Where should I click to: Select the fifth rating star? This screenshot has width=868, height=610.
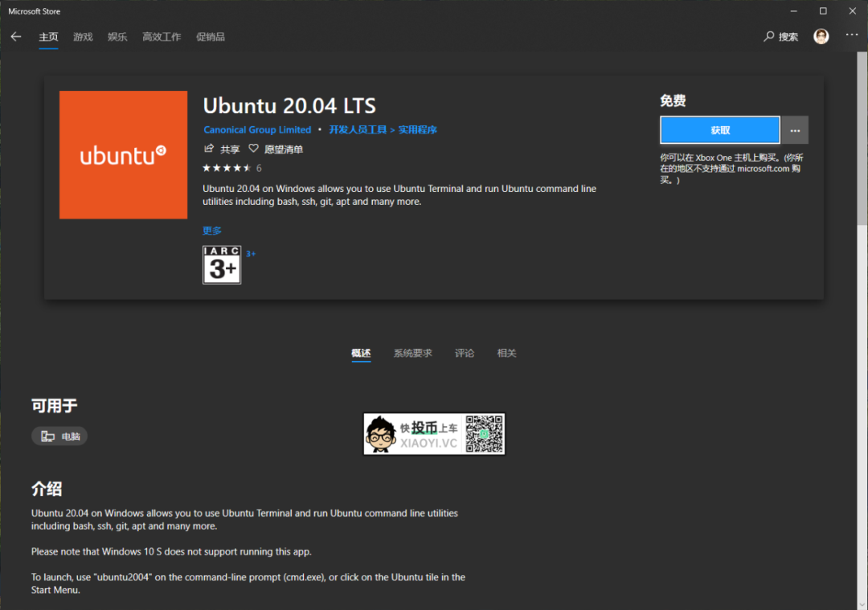(x=247, y=168)
